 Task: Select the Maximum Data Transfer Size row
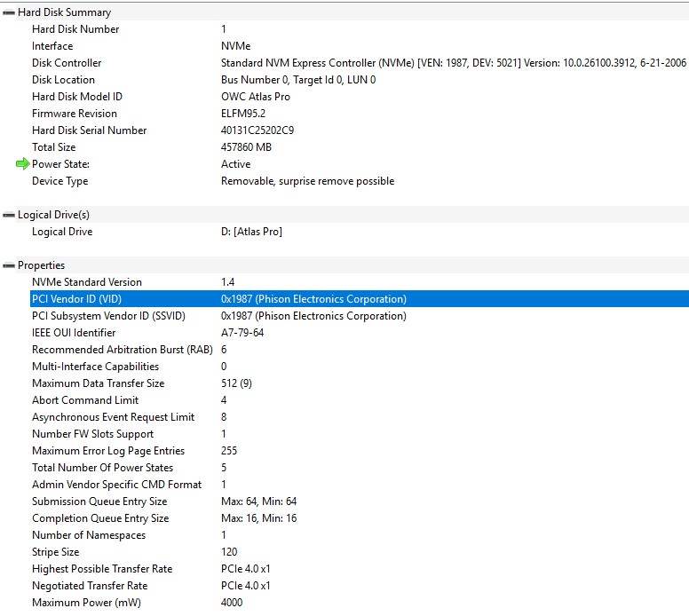click(x=360, y=383)
